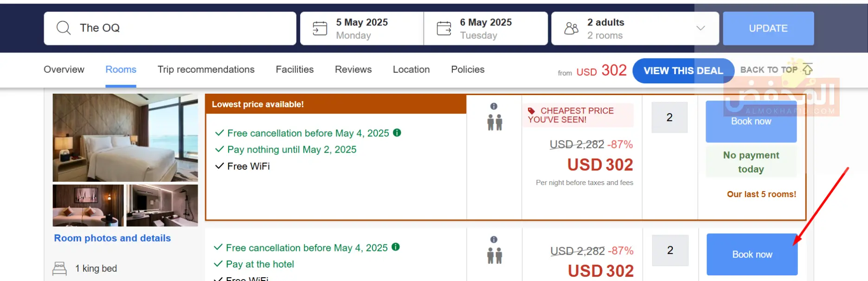
Task: Click the second offer occupancy info icon
Action: click(494, 239)
